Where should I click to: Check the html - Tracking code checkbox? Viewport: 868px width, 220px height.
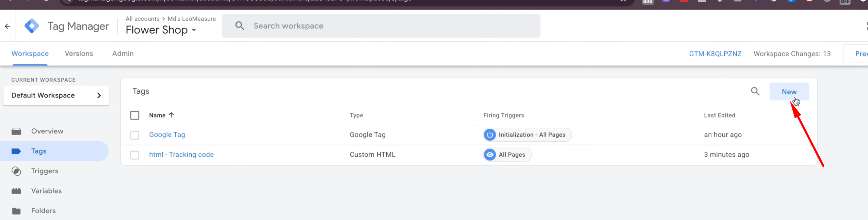[x=135, y=155]
